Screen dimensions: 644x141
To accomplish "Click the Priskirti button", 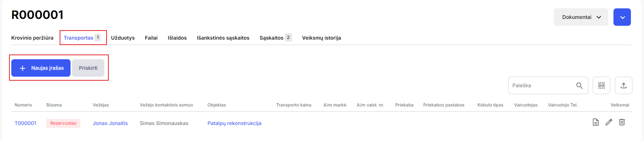I will click(x=88, y=68).
